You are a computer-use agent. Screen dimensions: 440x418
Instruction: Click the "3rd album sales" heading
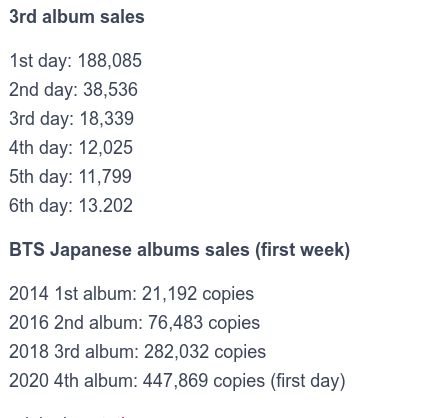point(77,17)
